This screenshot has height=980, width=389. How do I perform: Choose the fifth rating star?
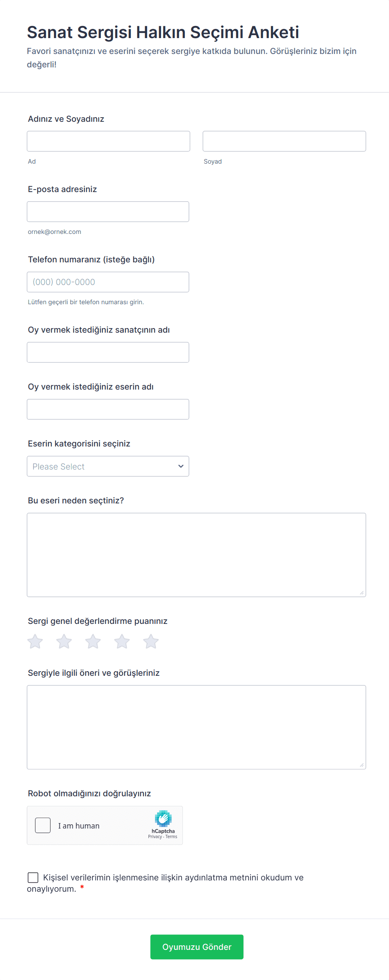(151, 641)
